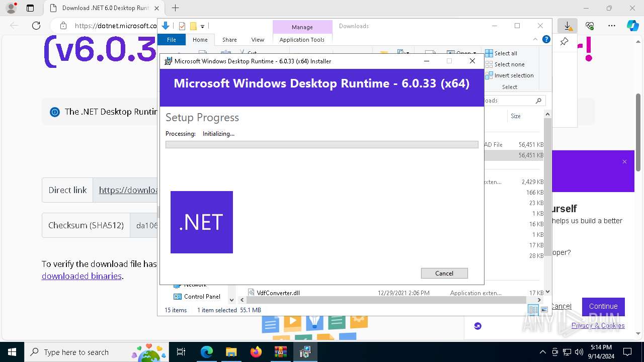Close the purple banner with the X
The image size is (644, 362).
(624, 162)
